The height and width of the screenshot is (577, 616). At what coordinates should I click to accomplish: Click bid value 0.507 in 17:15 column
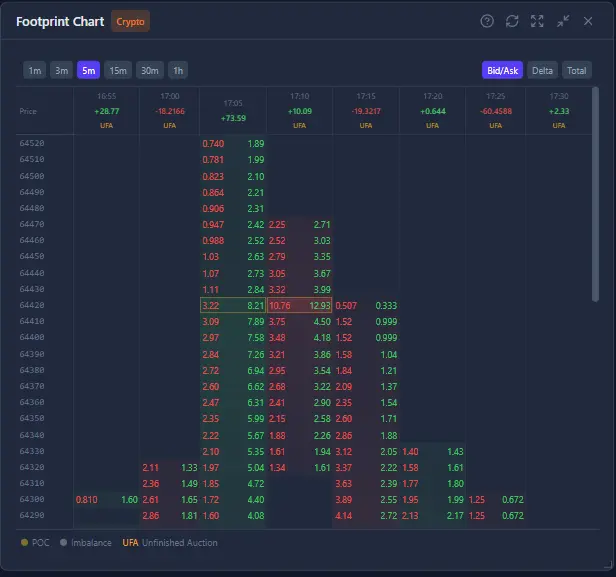[x=346, y=306]
